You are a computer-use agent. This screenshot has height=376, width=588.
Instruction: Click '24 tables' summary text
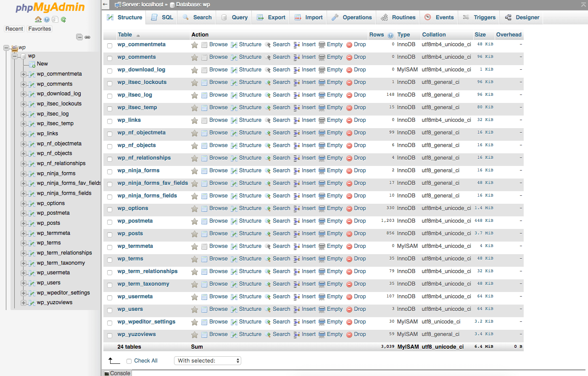(129, 347)
